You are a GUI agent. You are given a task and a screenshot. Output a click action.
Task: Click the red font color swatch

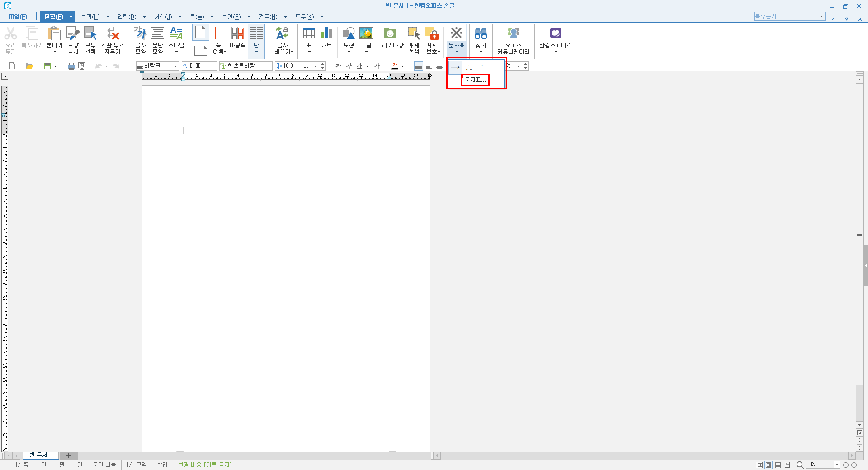pos(395,66)
